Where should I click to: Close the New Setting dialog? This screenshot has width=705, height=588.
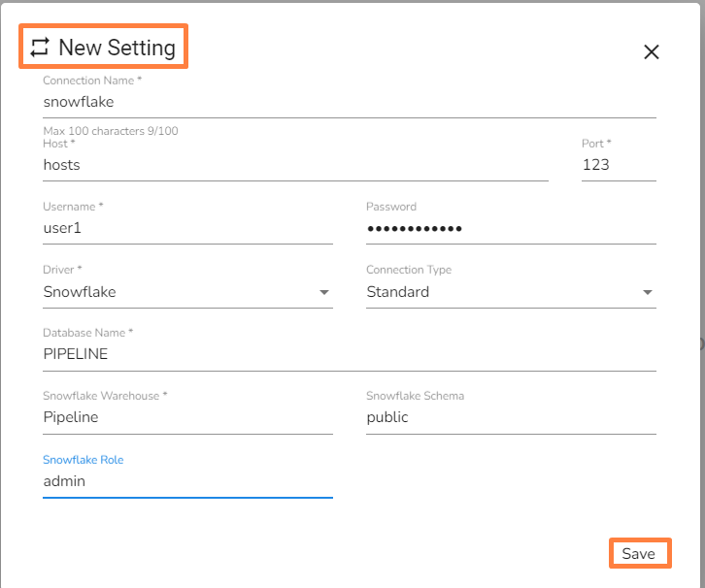(x=652, y=52)
